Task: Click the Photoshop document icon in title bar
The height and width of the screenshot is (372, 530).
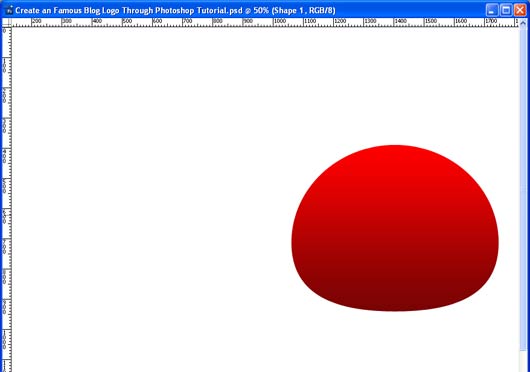Action: click(x=8, y=10)
